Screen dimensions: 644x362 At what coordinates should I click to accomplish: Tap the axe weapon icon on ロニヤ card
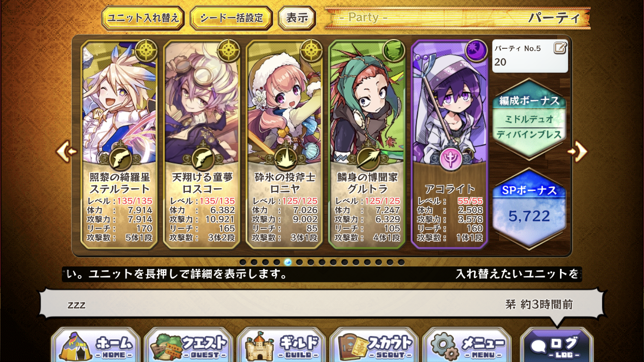(x=284, y=158)
